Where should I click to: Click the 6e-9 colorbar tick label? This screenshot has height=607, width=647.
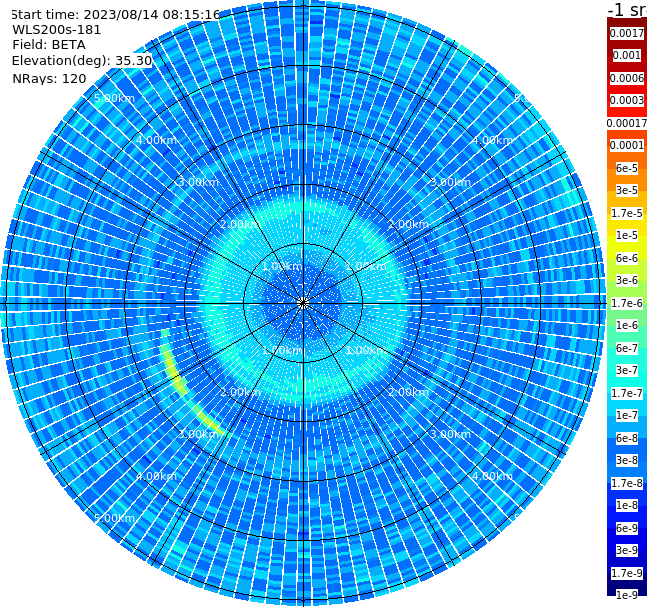(627, 528)
